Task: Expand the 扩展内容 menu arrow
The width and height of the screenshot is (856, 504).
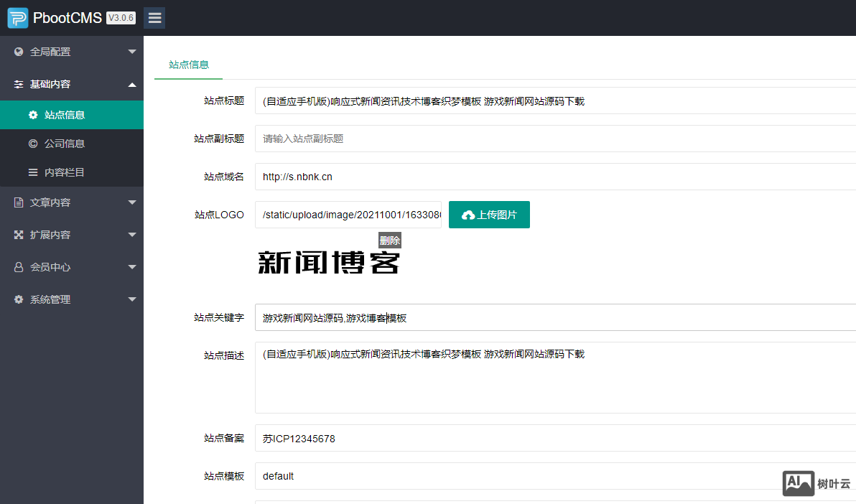Action: tap(132, 235)
